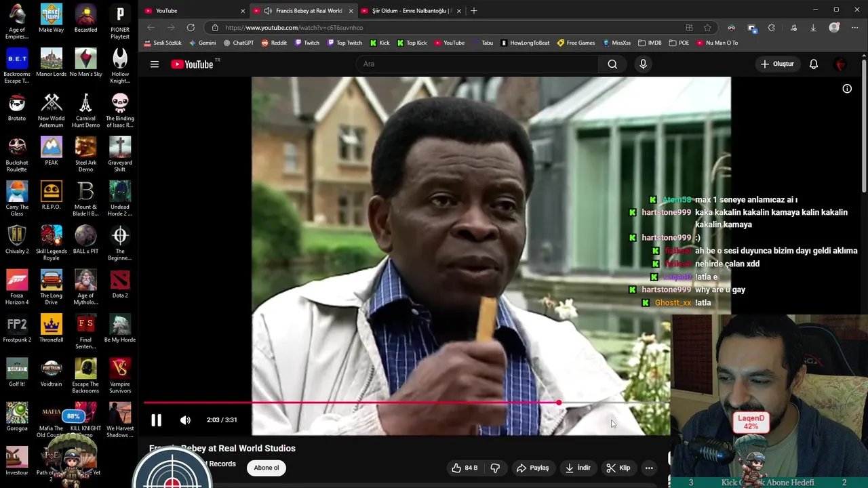Open browser profile avatar
The height and width of the screenshot is (488, 868).
click(834, 28)
